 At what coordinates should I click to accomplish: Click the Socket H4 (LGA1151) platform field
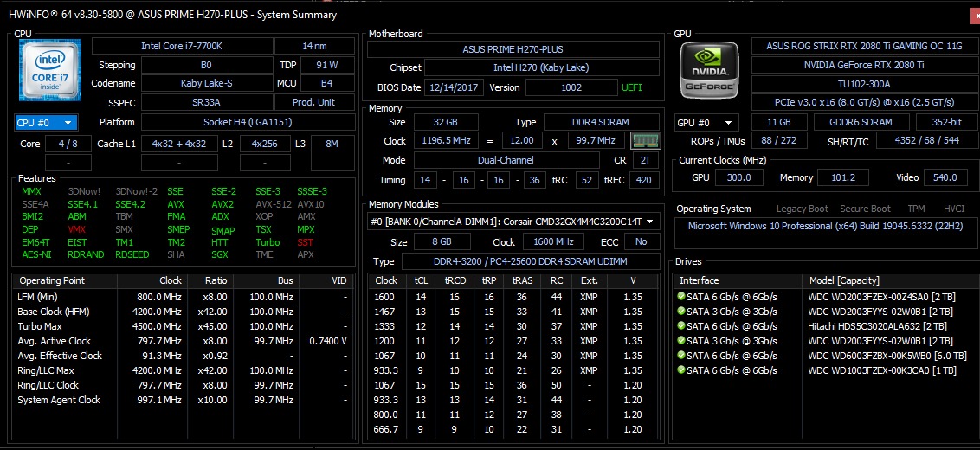click(248, 122)
